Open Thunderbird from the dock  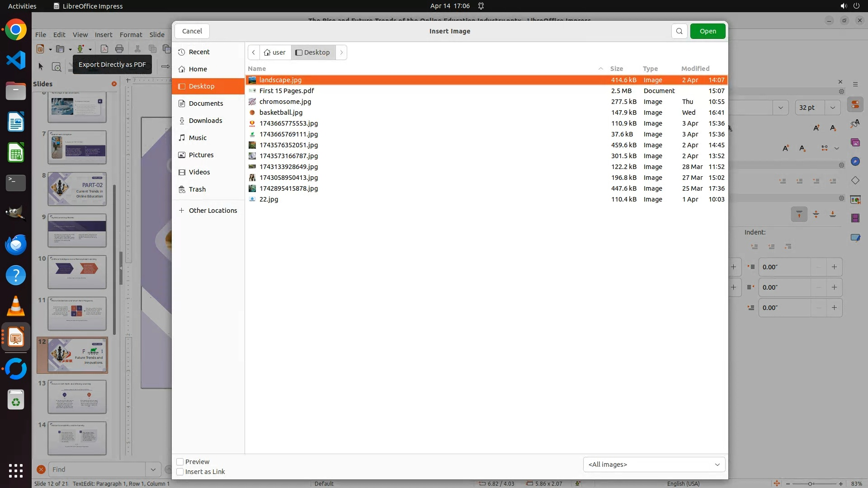(16, 245)
